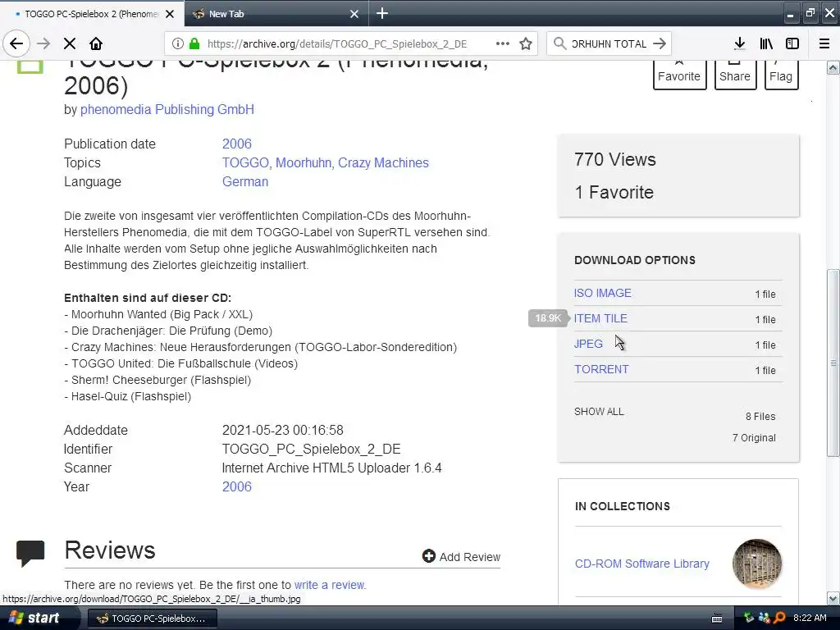
Task: Show site information icon in address bar
Action: pos(178,43)
